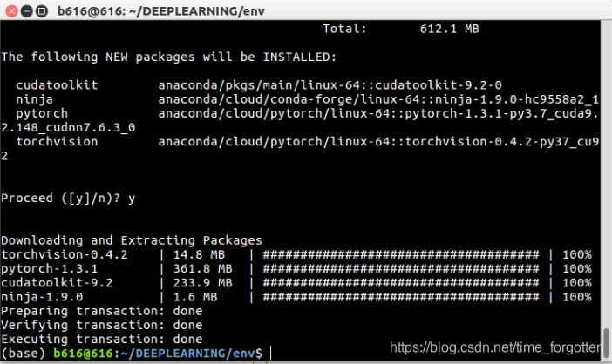Click the '361.8 MB' size value
Screen dimensions: 612x364
[202, 269]
